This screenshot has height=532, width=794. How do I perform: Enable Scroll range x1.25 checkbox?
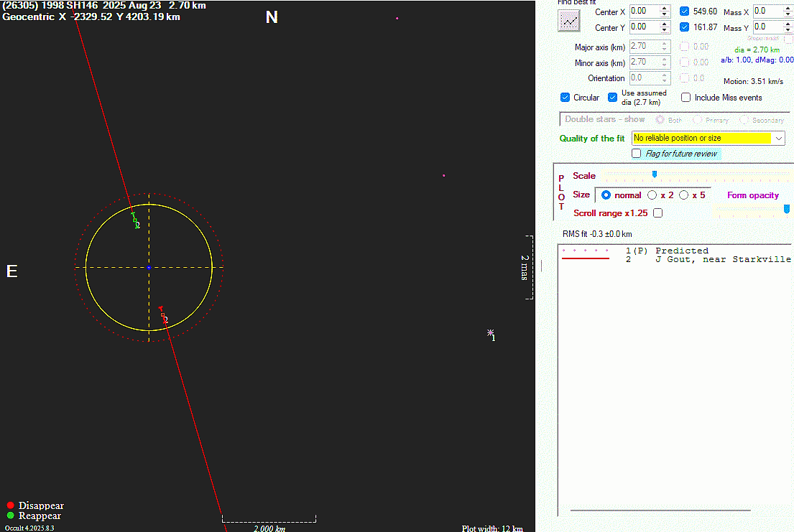coord(657,213)
